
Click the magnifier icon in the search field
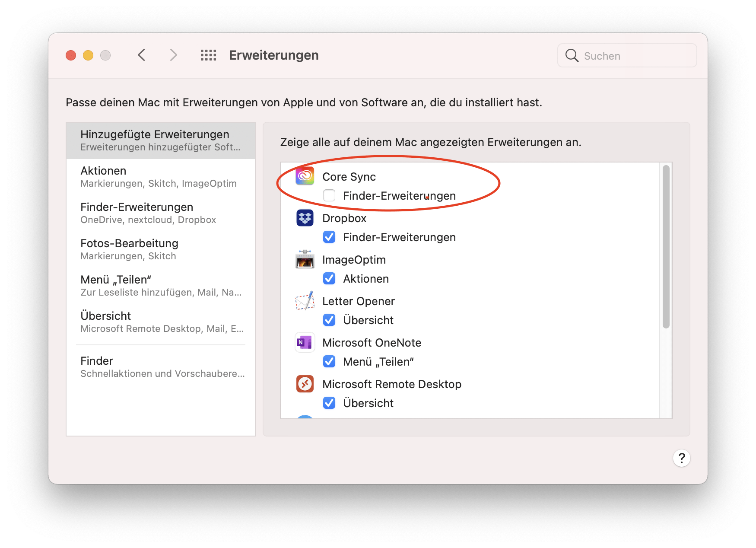pyautogui.click(x=571, y=55)
